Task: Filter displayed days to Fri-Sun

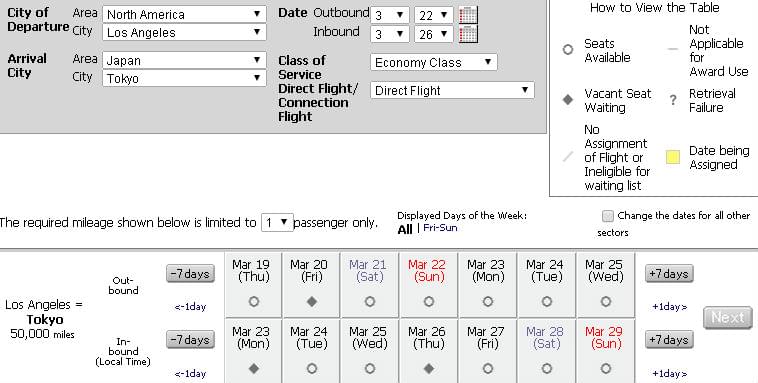Action: click(440, 228)
